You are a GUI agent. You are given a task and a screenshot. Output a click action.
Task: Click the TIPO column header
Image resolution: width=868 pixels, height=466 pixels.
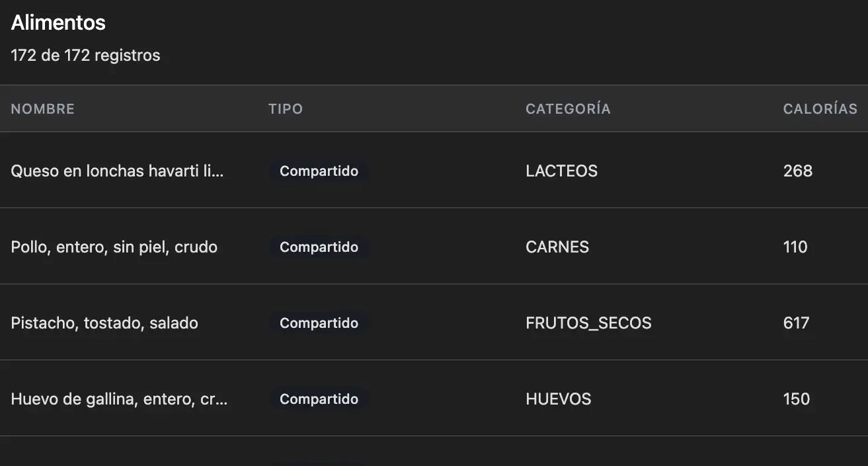[286, 109]
